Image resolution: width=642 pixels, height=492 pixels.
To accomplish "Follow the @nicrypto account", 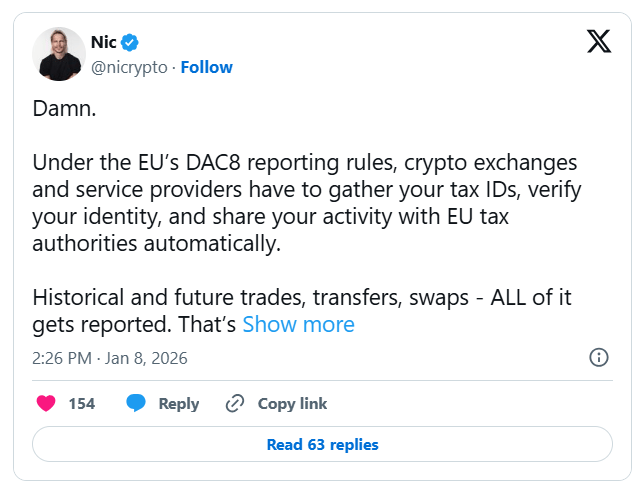I will pos(206,67).
